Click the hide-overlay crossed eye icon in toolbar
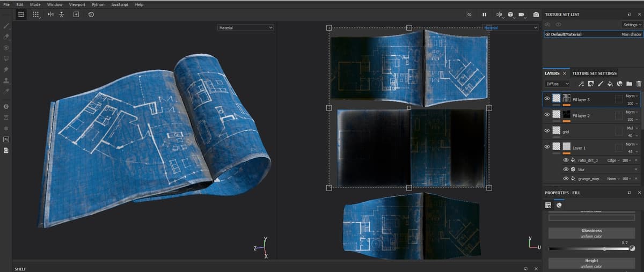 pos(469,14)
